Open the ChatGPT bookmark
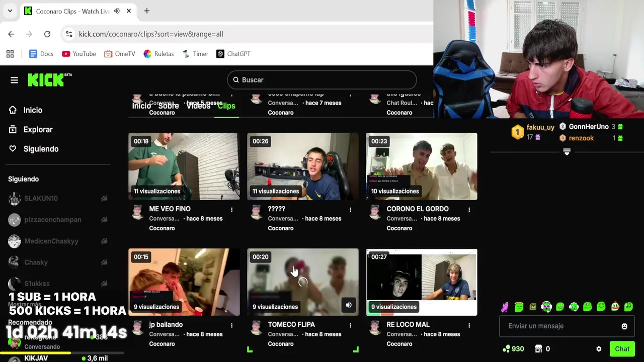Viewport: 644px width, 362px height. click(x=233, y=54)
